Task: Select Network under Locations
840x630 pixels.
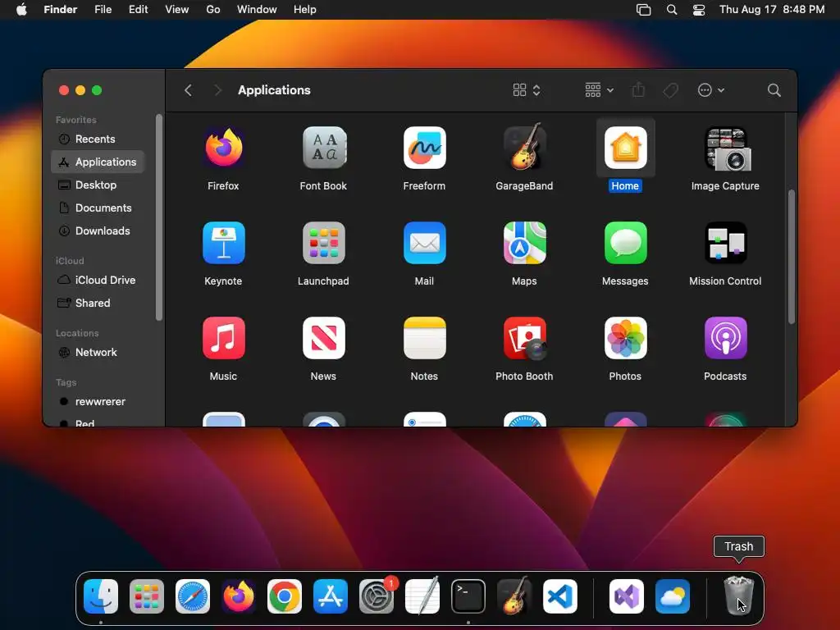Action: tap(98, 352)
